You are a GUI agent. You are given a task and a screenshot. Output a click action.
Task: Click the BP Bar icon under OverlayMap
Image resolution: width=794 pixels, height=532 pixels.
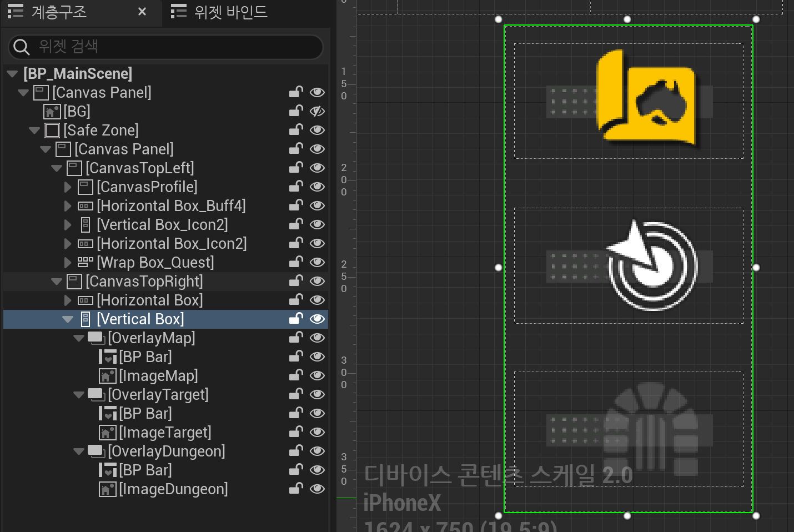click(x=108, y=357)
